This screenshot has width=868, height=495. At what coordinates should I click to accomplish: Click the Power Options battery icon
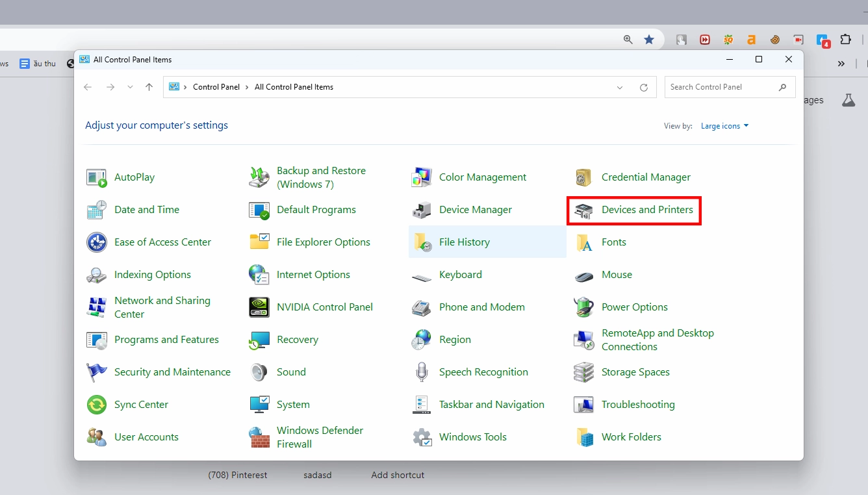(583, 307)
